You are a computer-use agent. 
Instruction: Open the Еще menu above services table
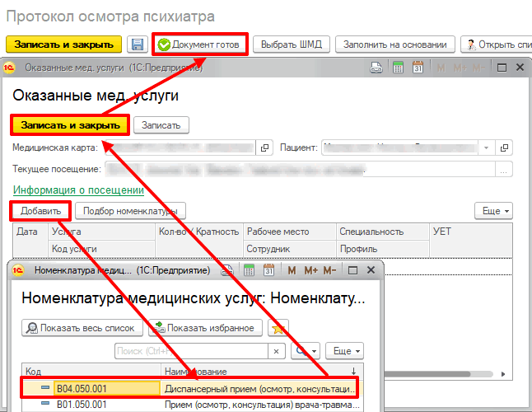click(493, 211)
